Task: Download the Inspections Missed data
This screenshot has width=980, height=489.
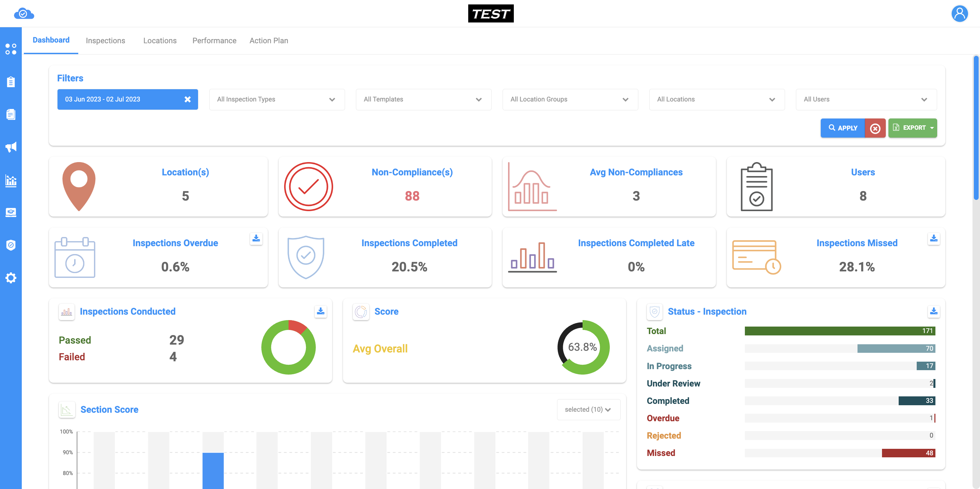Action: pos(934,238)
